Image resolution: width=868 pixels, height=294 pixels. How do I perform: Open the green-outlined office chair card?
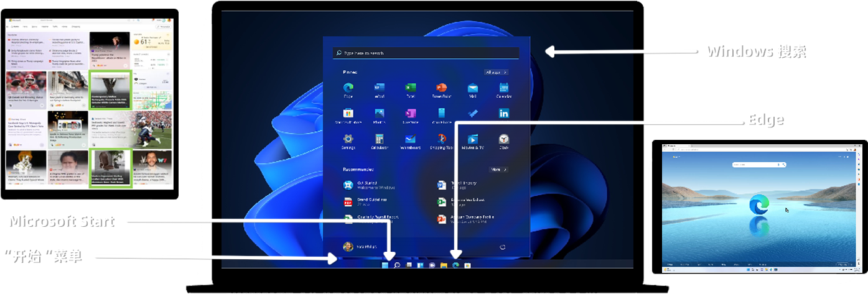point(110,168)
